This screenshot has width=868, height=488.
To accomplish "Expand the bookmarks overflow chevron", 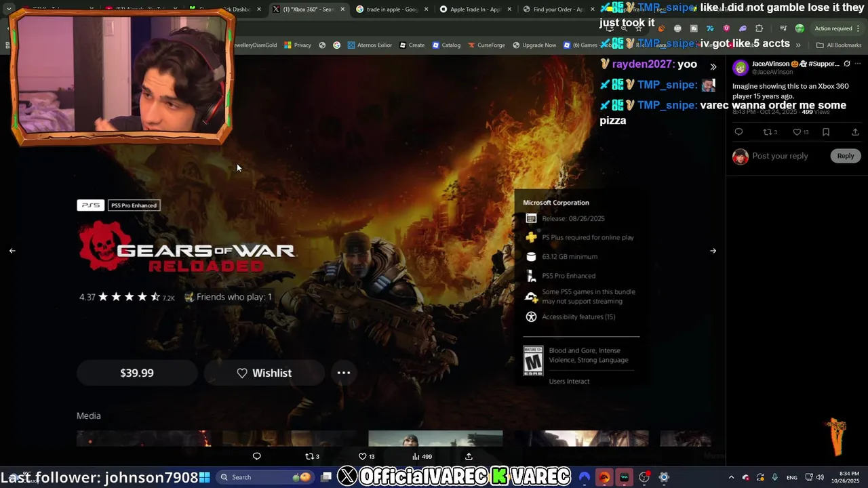I will coord(798,45).
